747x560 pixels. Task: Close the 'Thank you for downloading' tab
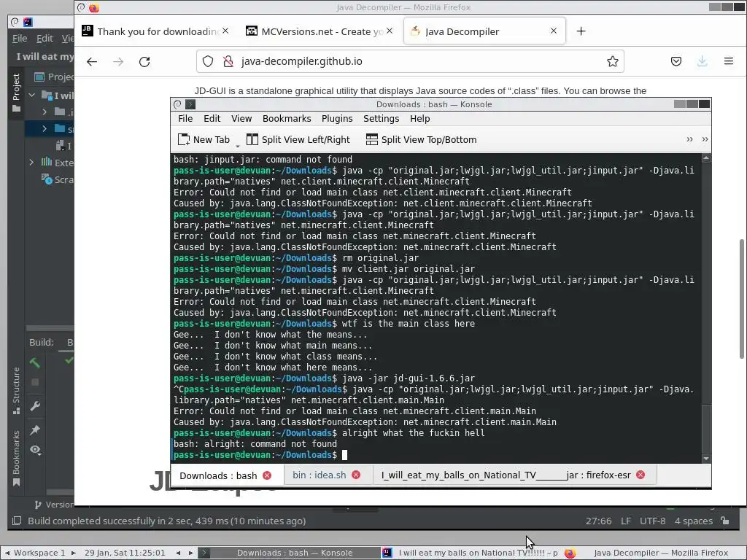pos(225,31)
